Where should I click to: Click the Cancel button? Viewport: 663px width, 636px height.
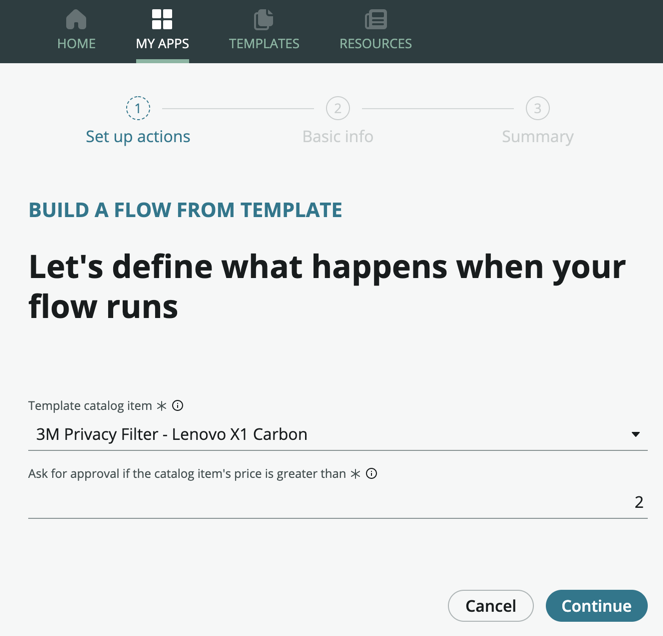[x=490, y=606]
